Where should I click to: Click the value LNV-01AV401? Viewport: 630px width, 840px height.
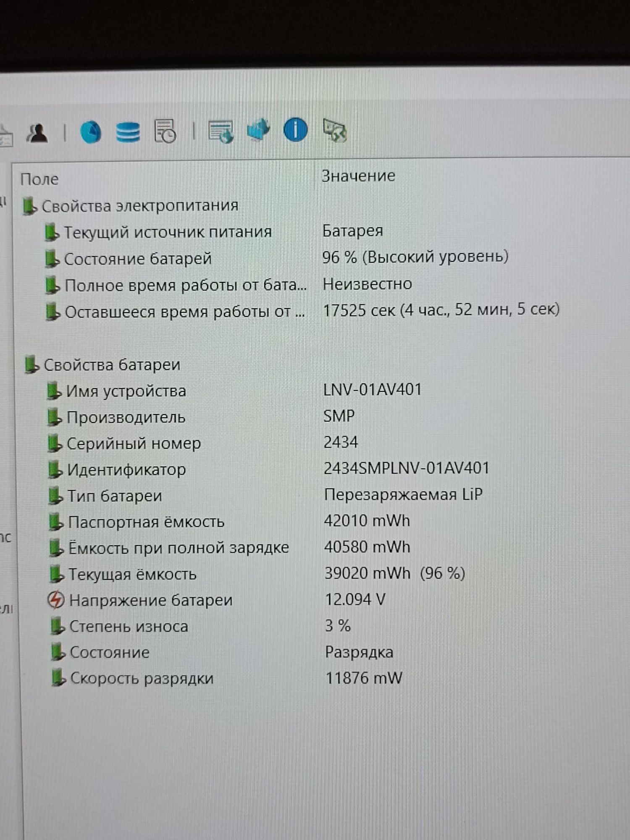(x=373, y=389)
